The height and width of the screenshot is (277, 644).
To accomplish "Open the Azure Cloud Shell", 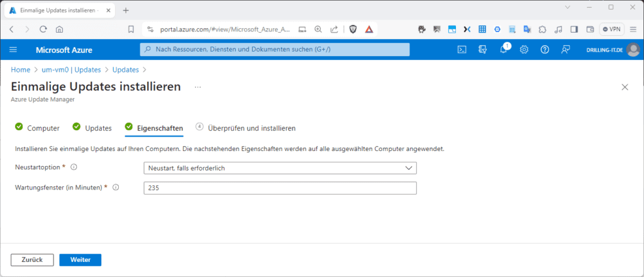I will coord(462,50).
